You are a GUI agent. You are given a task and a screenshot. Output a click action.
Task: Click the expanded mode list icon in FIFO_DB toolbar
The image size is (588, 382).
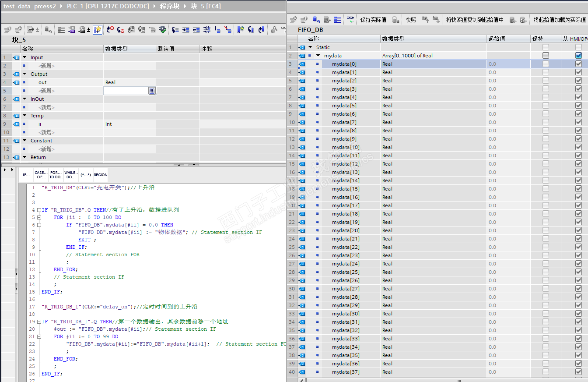click(x=338, y=20)
